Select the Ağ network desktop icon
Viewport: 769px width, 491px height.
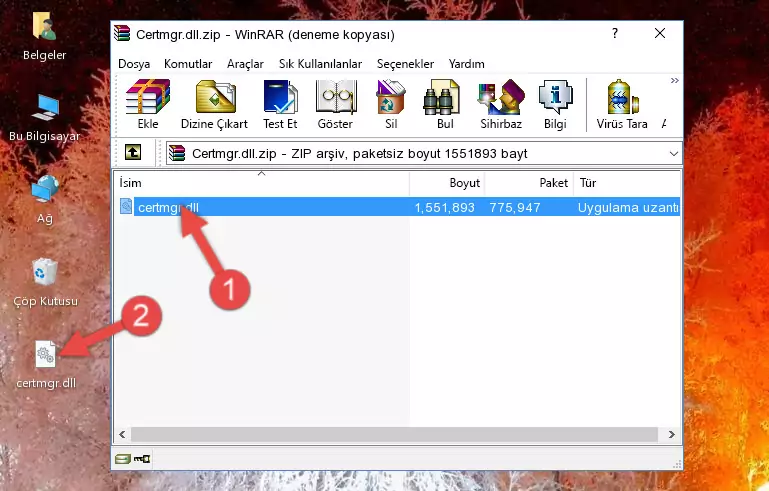45,200
